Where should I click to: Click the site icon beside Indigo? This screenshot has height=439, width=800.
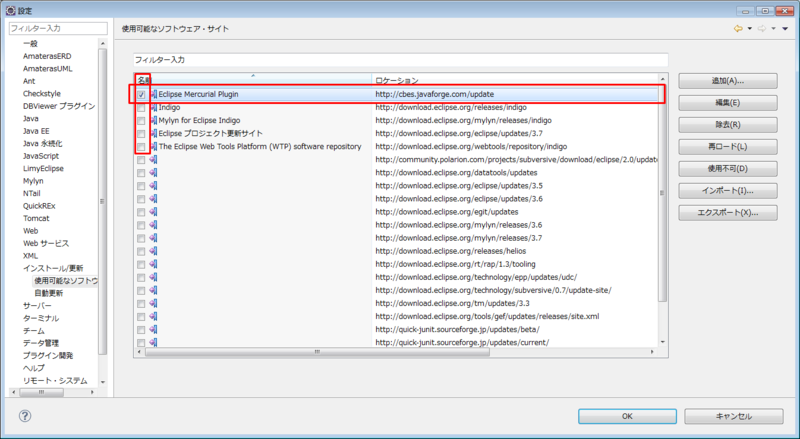click(x=153, y=108)
